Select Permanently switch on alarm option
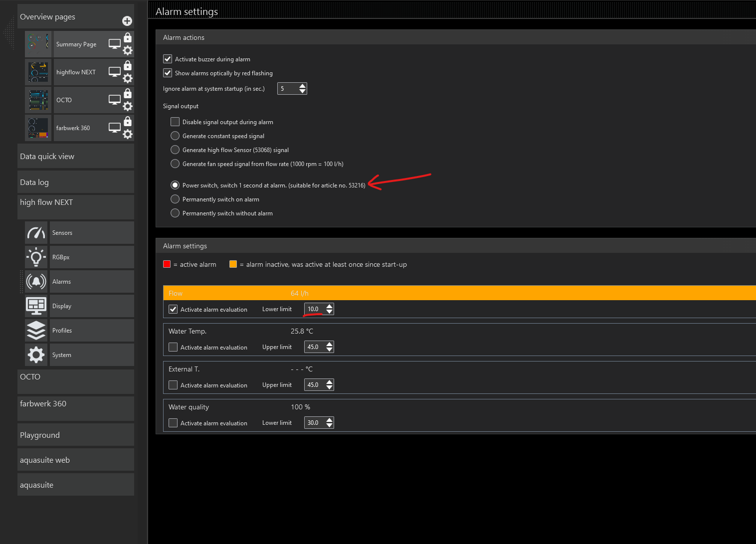 [175, 199]
